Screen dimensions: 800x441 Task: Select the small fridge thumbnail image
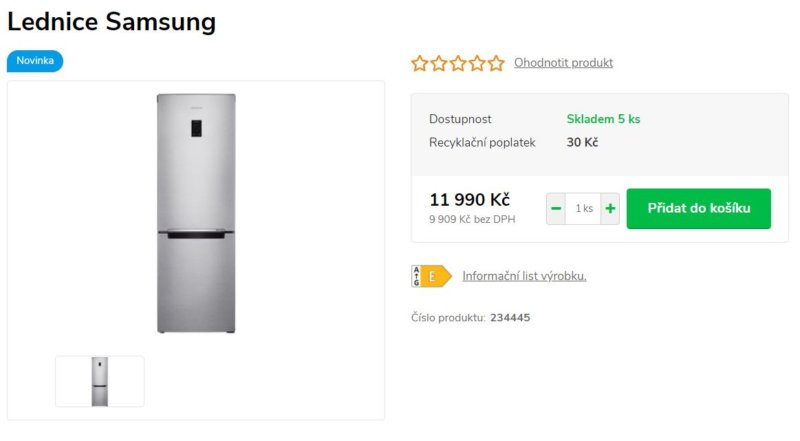coord(99,381)
